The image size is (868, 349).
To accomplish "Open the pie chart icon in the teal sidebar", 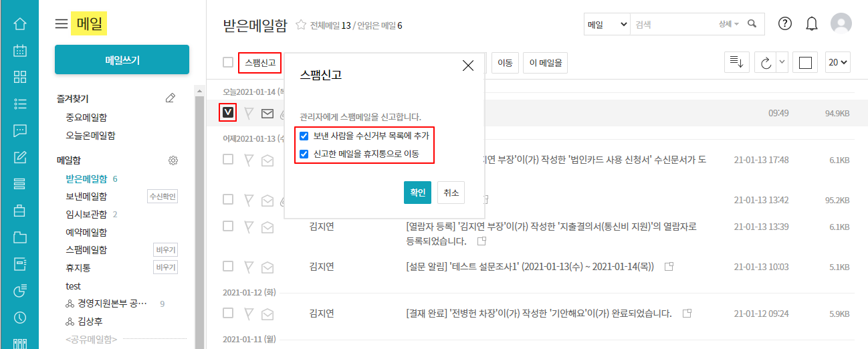I will pyautogui.click(x=20, y=291).
